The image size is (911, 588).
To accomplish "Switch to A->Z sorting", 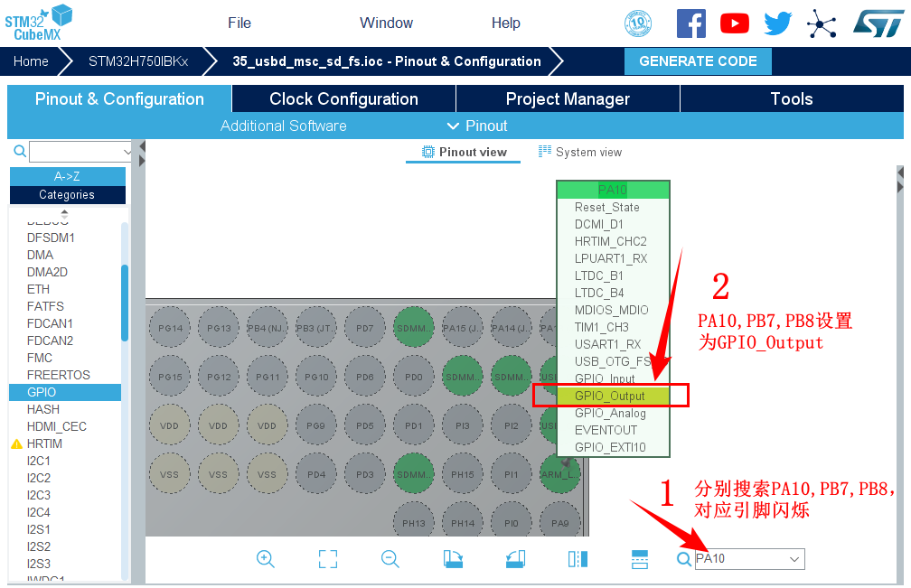I will pyautogui.click(x=67, y=176).
